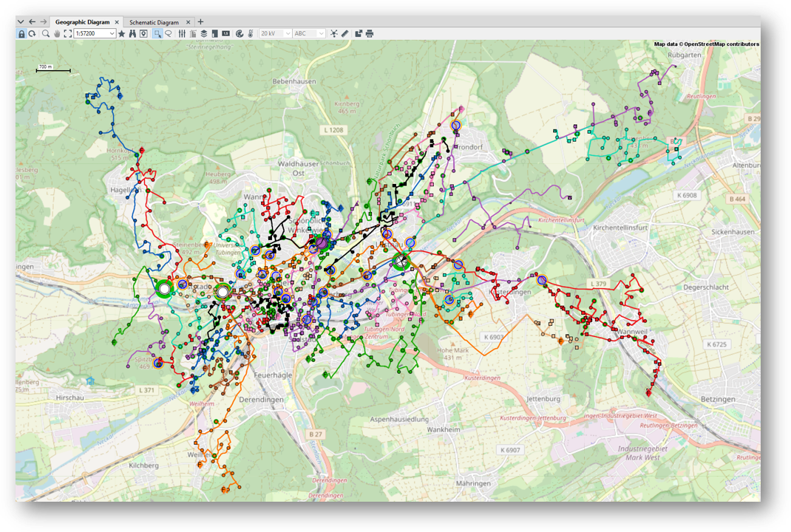Click the star bookmark icon
The height and width of the screenshot is (532, 791).
pyautogui.click(x=122, y=34)
